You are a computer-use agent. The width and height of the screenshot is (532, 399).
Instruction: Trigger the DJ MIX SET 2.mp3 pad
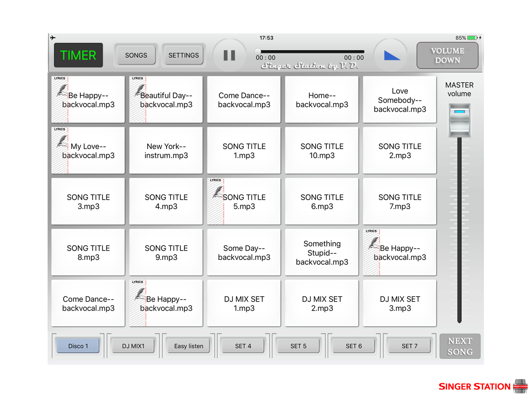click(x=322, y=304)
